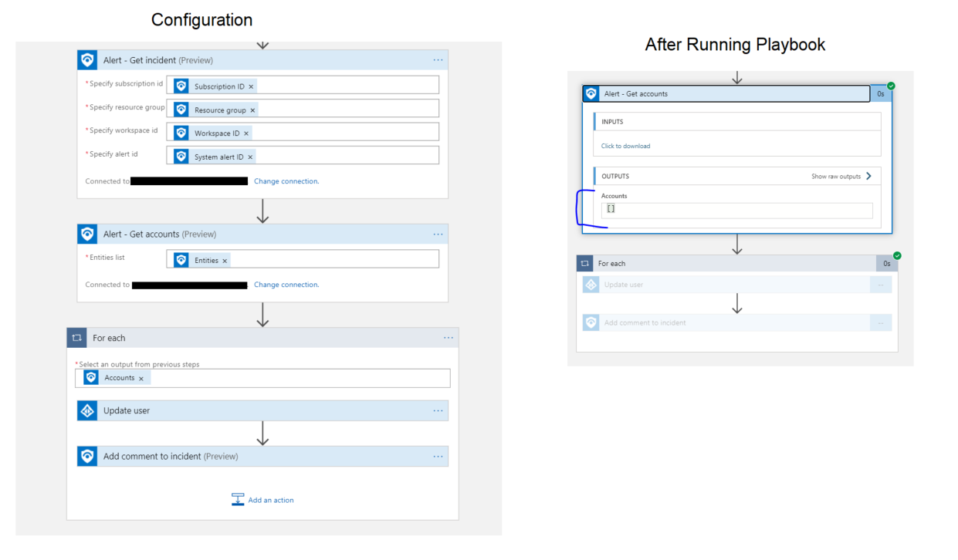Click the Accounts token icon in For each
This screenshot has width=958, height=560.
(x=92, y=378)
